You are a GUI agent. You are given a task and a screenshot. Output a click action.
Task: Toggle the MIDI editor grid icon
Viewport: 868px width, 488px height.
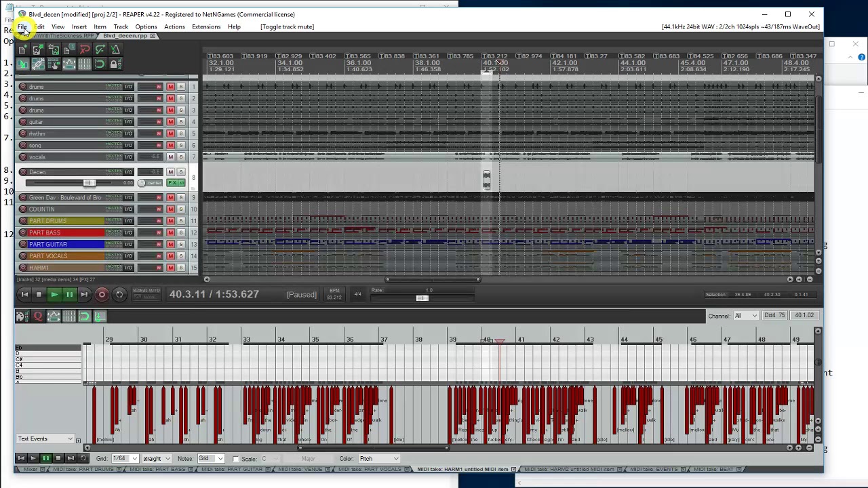69,316
